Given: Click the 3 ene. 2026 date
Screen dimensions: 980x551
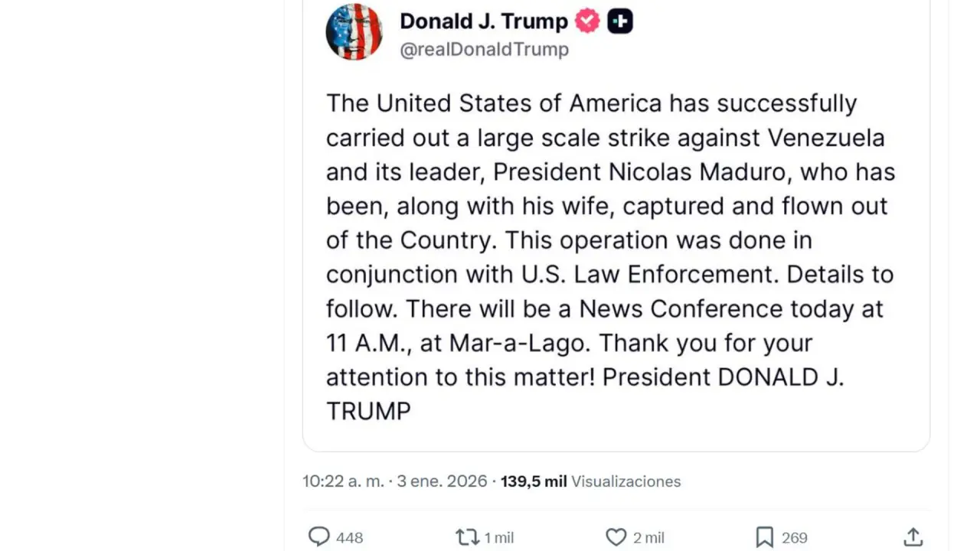Looking at the screenshot, I should click(442, 481).
